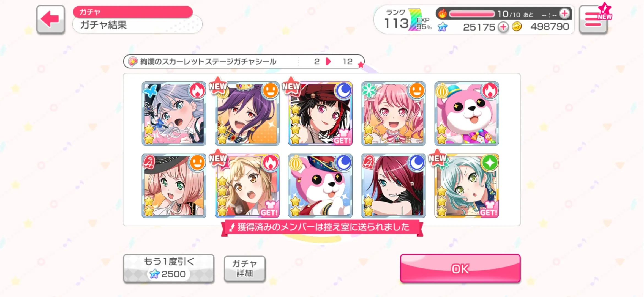Click the OK button
Viewport: 644px width, 297px height.
(460, 268)
